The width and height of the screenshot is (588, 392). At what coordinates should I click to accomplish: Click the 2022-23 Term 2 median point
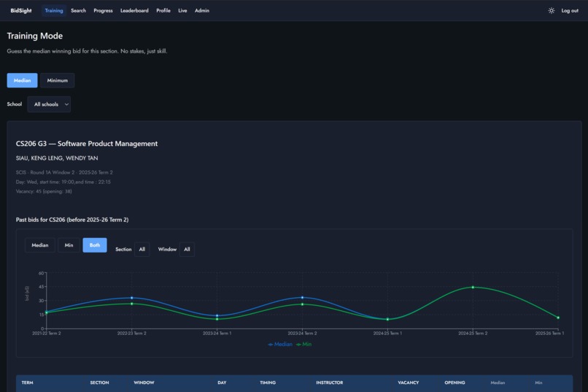[131, 298]
